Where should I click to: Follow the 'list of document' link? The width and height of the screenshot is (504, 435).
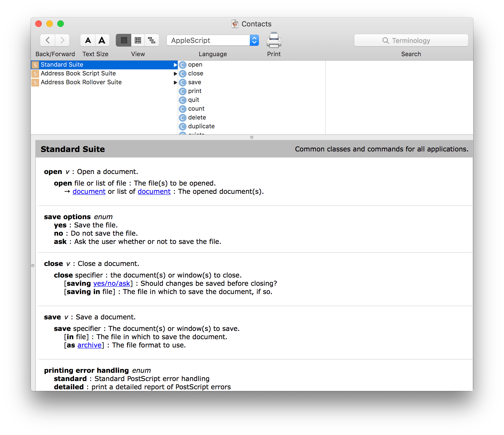pyautogui.click(x=154, y=192)
